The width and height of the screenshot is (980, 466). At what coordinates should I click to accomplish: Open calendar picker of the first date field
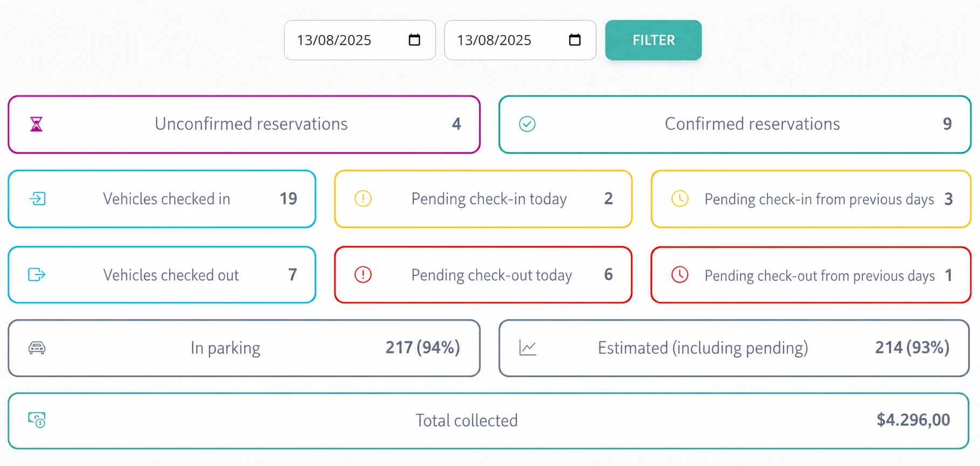point(415,40)
